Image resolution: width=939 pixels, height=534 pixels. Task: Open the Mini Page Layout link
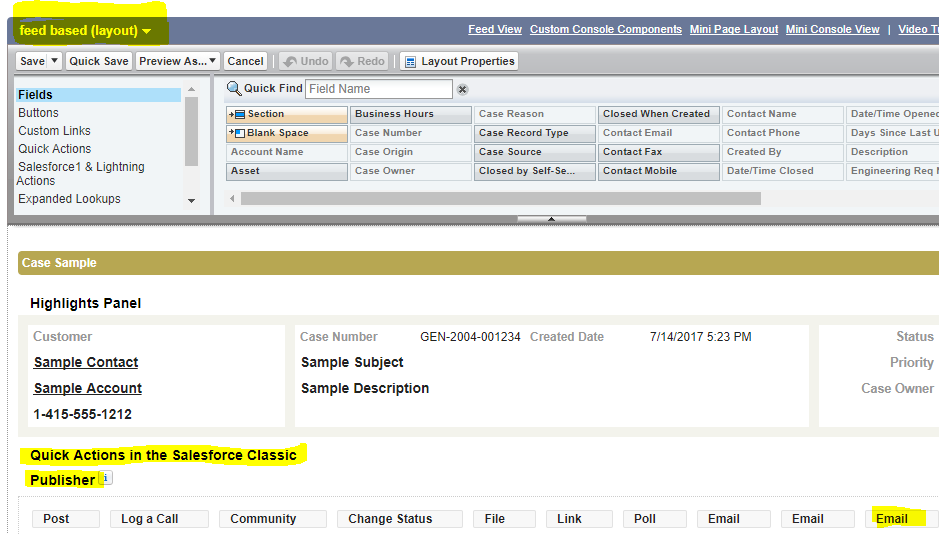[734, 29]
